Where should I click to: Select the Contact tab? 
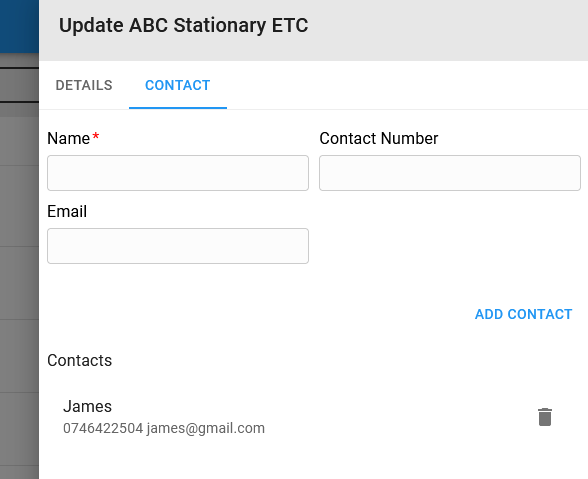pyautogui.click(x=178, y=85)
